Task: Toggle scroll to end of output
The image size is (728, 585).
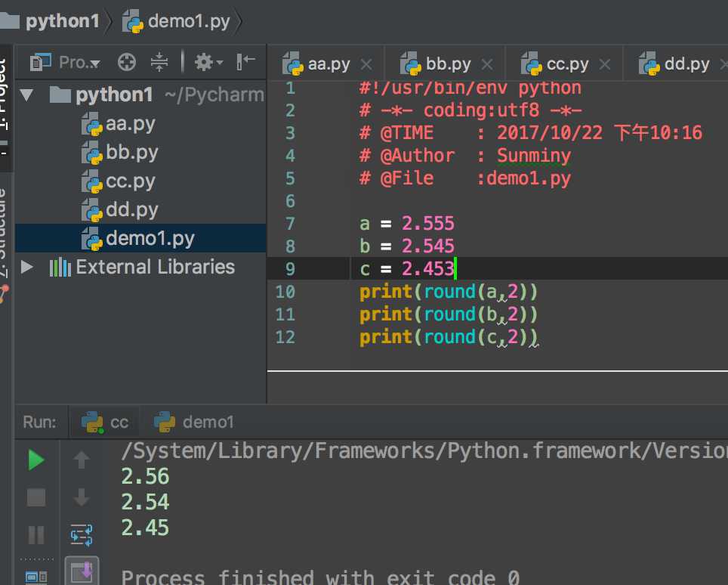Action: pyautogui.click(x=82, y=571)
